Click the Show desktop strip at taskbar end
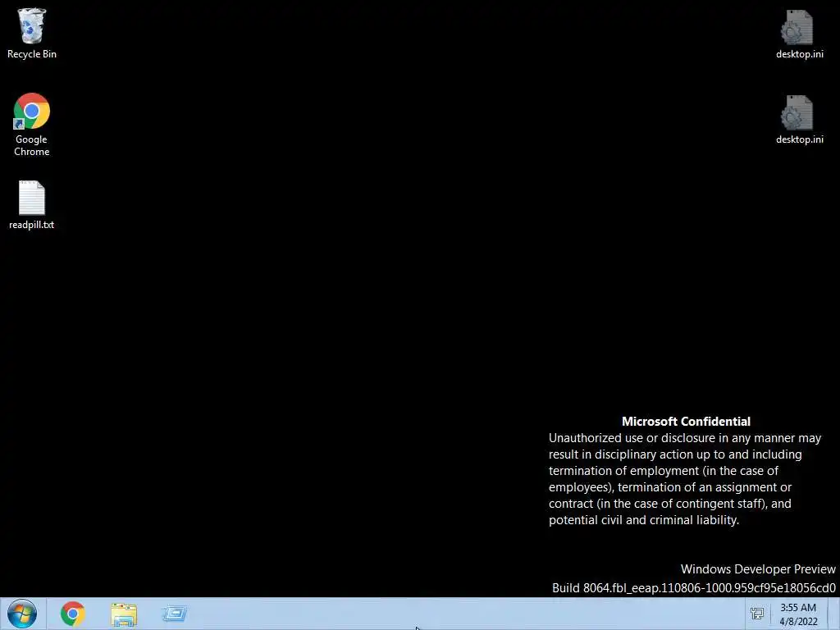Viewport: 840px width, 630px height. point(834,614)
